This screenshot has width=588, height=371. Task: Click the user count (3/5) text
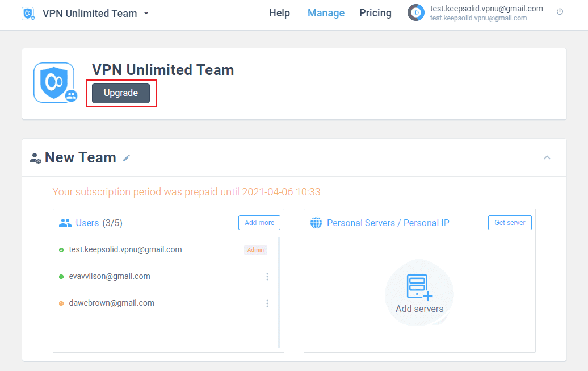(112, 223)
